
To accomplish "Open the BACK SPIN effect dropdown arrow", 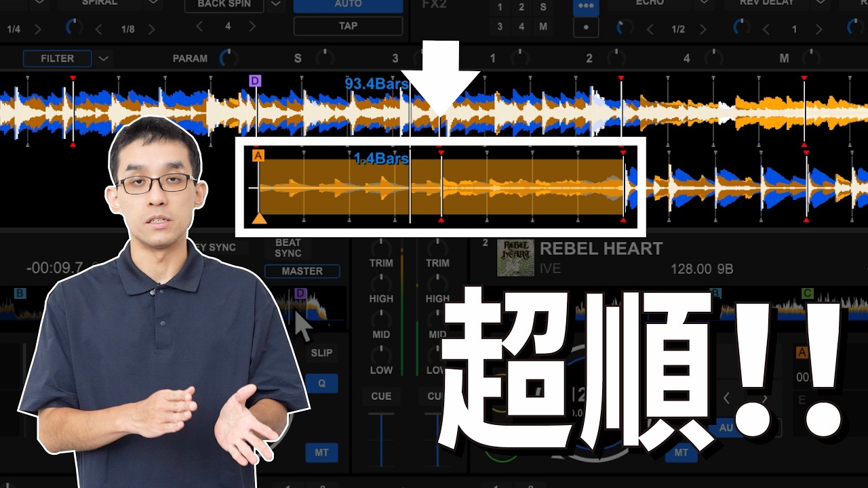I will click(275, 4).
